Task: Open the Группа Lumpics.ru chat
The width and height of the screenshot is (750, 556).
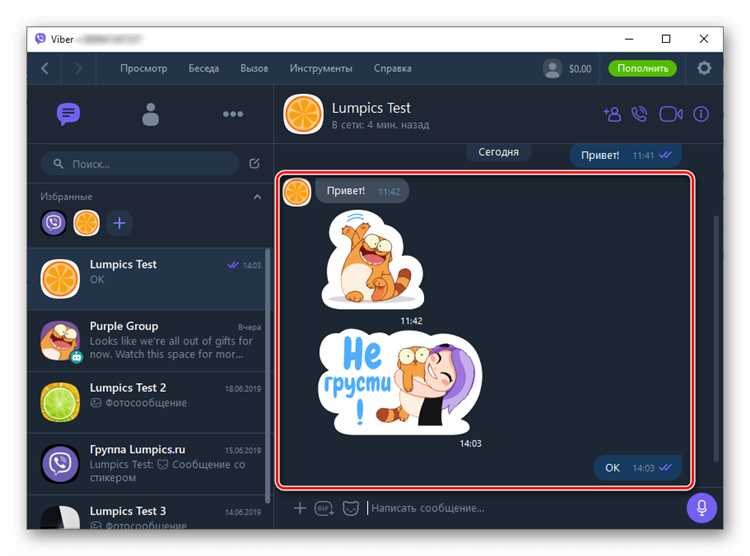Action: click(x=148, y=464)
